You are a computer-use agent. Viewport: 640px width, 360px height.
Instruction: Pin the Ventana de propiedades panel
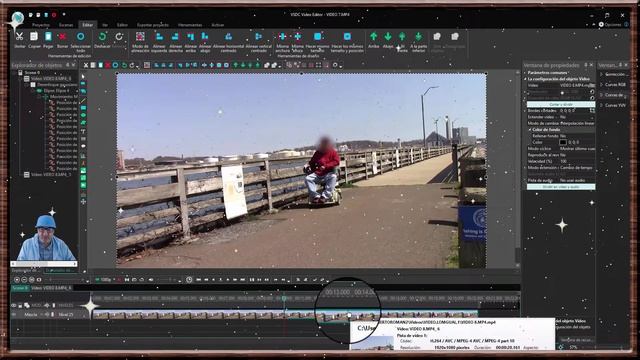pos(586,65)
